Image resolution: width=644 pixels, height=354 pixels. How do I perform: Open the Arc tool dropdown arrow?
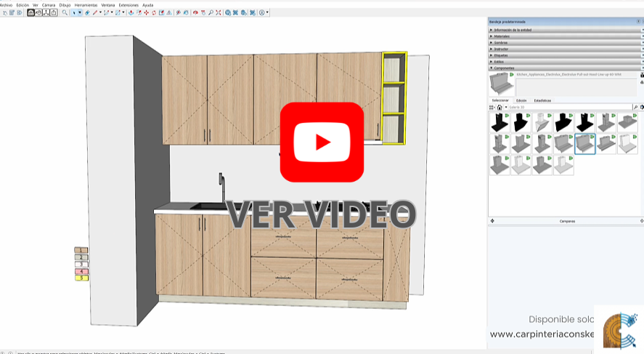pos(112,13)
